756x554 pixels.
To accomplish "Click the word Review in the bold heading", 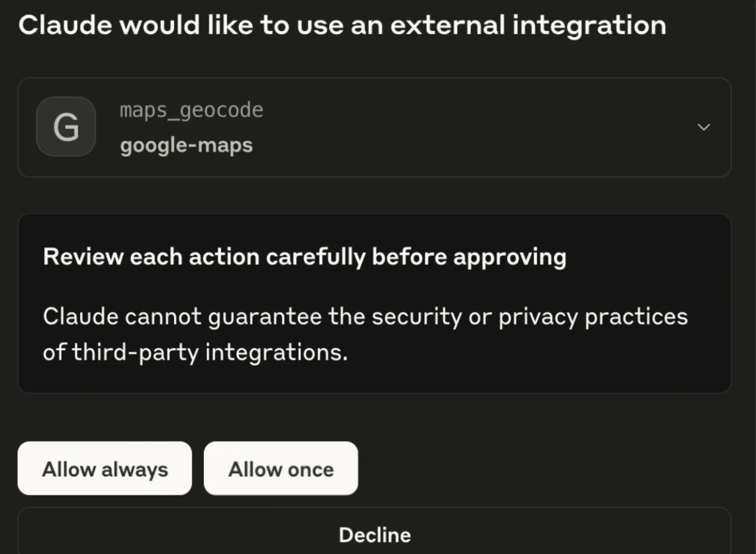I will tap(83, 257).
